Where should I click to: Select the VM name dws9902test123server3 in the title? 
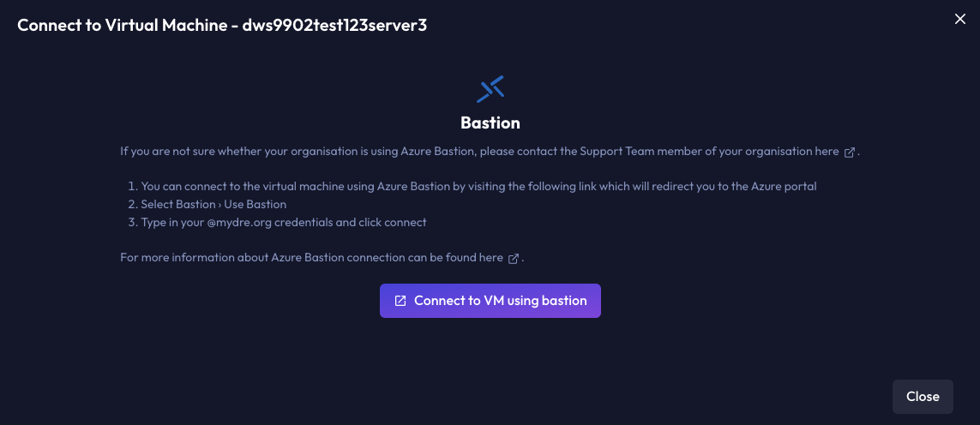click(334, 26)
